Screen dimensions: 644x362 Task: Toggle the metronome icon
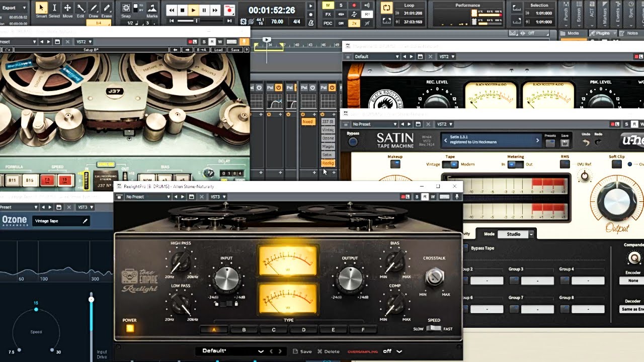coord(311,22)
